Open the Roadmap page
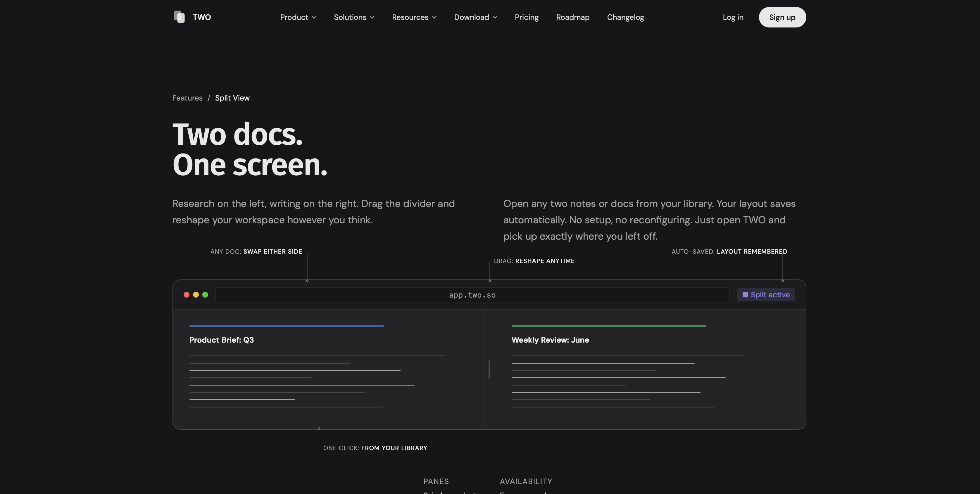The height and width of the screenshot is (494, 980). 572,17
